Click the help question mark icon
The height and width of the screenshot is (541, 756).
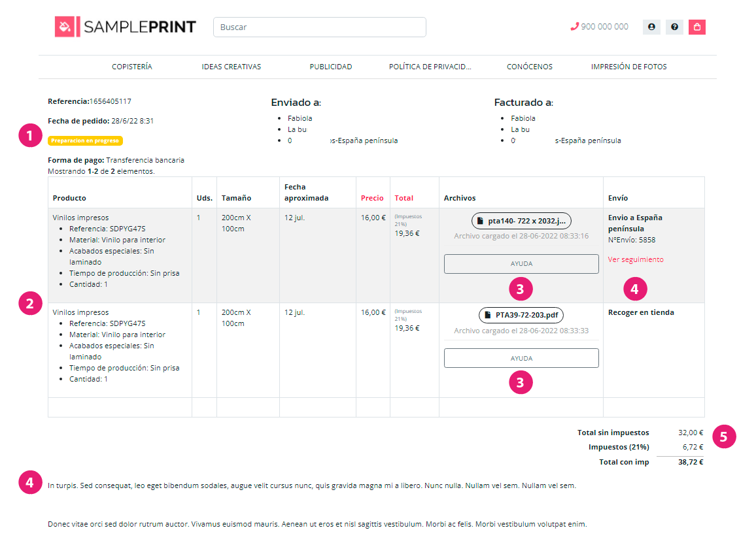(674, 27)
